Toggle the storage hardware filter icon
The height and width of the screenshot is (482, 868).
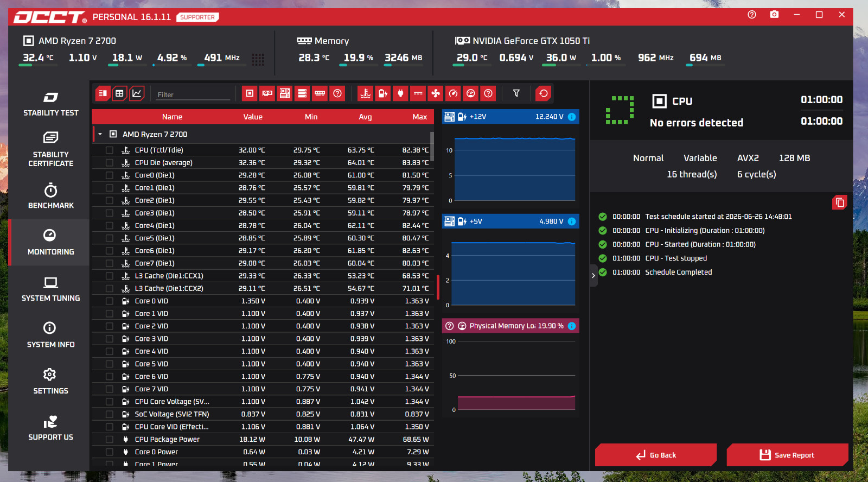pyautogui.click(x=302, y=93)
